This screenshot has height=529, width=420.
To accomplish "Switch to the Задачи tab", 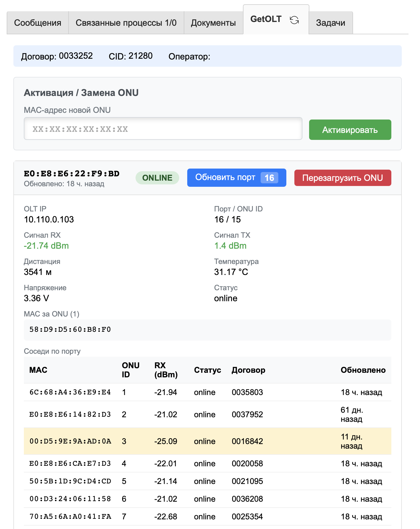I will point(330,23).
